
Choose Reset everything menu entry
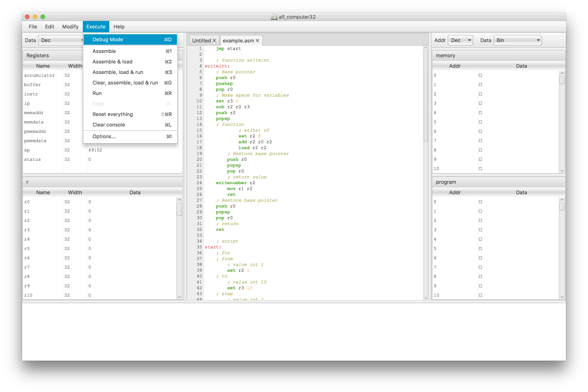tap(130, 114)
